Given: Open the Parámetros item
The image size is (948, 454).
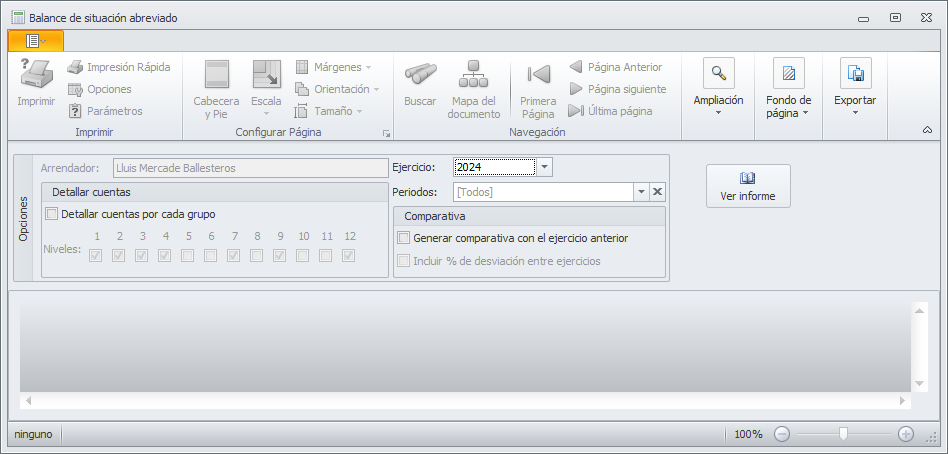Looking at the screenshot, I should [105, 111].
